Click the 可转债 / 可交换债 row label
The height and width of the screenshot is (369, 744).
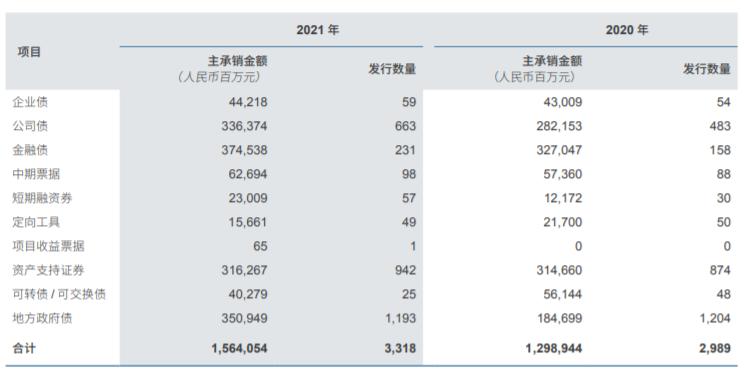coord(59,295)
